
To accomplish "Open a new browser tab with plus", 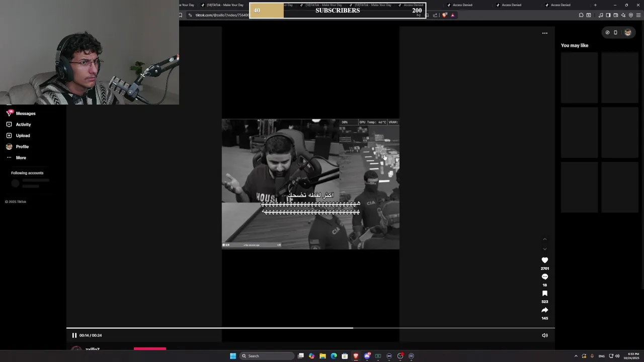I will click(595, 5).
